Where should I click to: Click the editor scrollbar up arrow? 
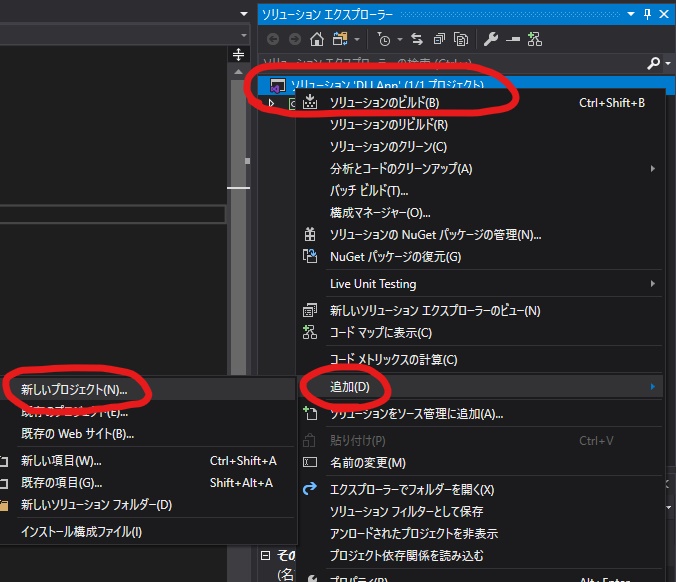coord(238,72)
